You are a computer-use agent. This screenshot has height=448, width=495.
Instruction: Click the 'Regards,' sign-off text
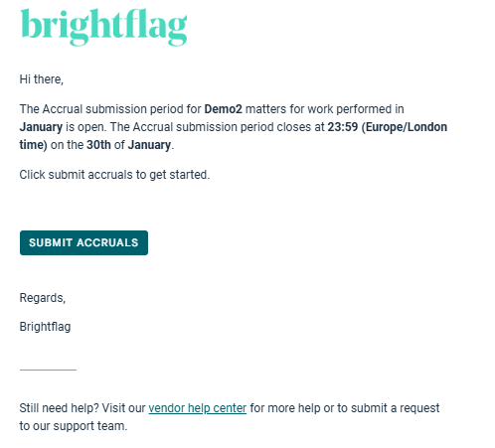pyautogui.click(x=43, y=298)
